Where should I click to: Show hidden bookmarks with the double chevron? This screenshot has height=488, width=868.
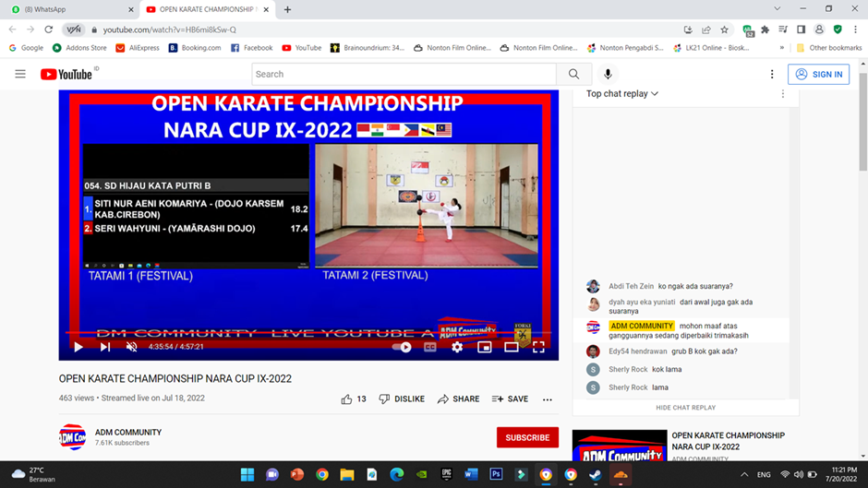pyautogui.click(x=782, y=48)
